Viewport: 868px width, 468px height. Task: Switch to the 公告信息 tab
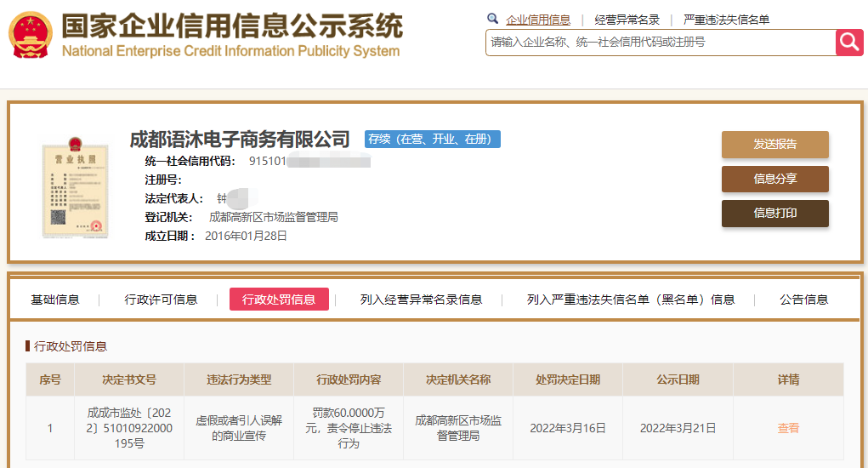click(x=803, y=300)
